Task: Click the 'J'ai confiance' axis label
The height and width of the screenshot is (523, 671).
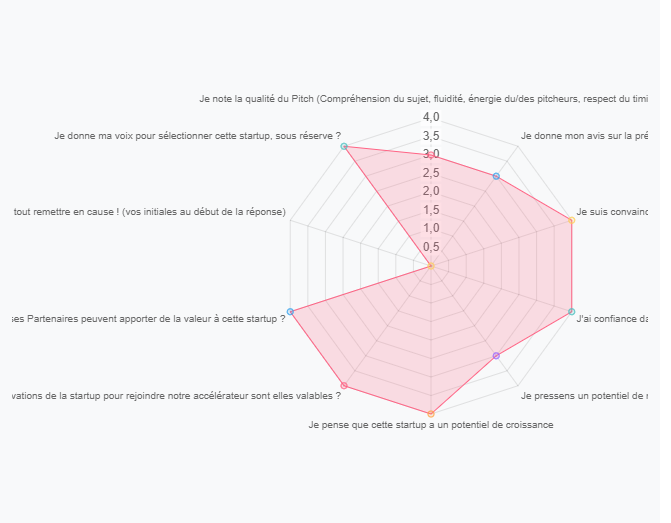Action: click(612, 319)
